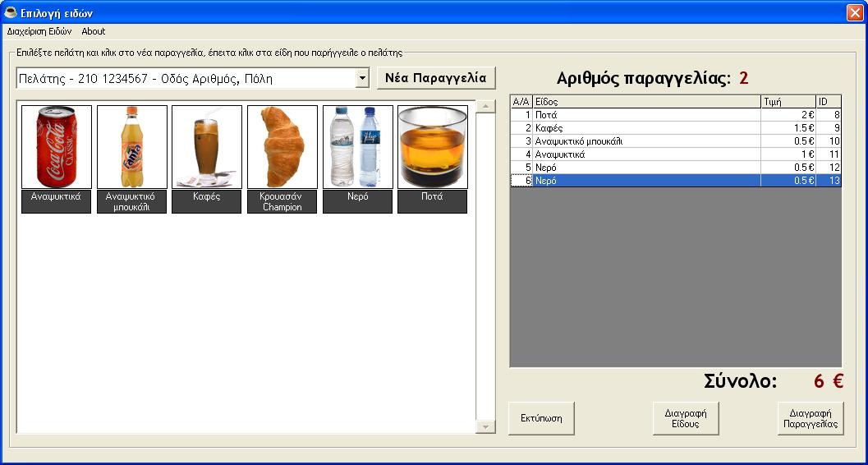Viewport: 868px width, 465px height.
Task: Click the coffee cup icon in title bar
Action: tap(10, 12)
